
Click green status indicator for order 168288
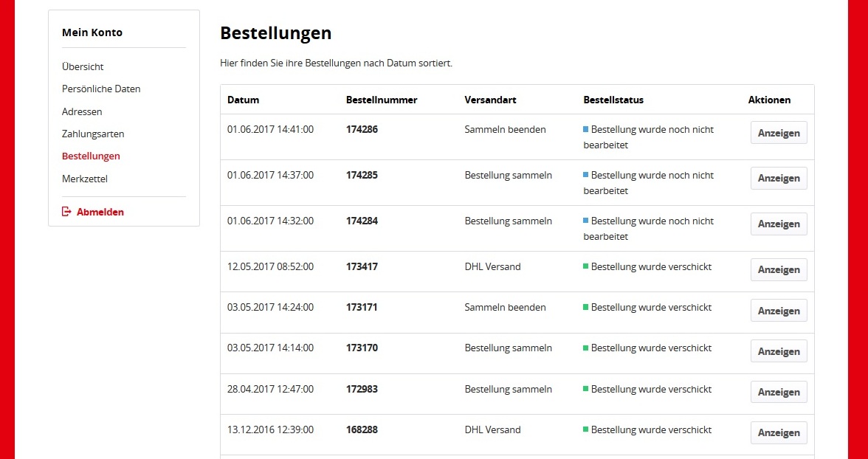point(586,429)
